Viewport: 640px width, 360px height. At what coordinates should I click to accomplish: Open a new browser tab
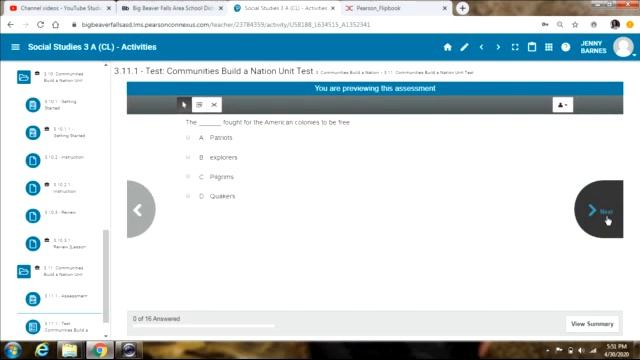[462, 8]
